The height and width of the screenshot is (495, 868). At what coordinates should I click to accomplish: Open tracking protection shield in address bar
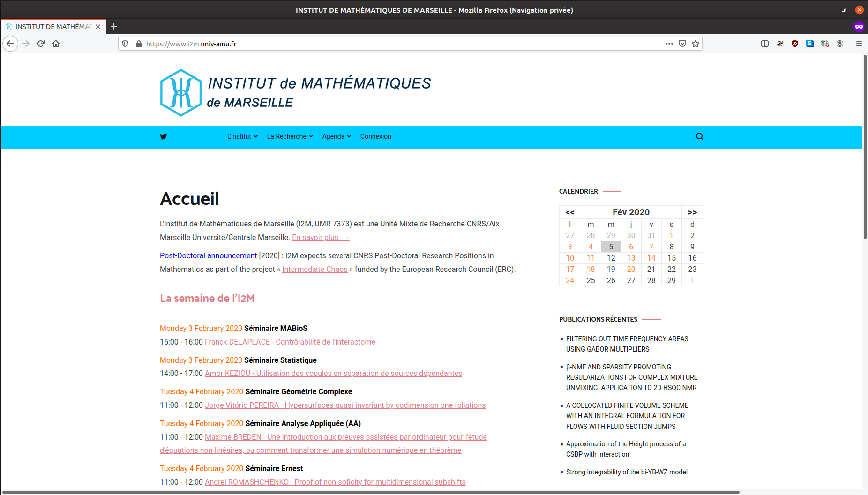(x=125, y=44)
